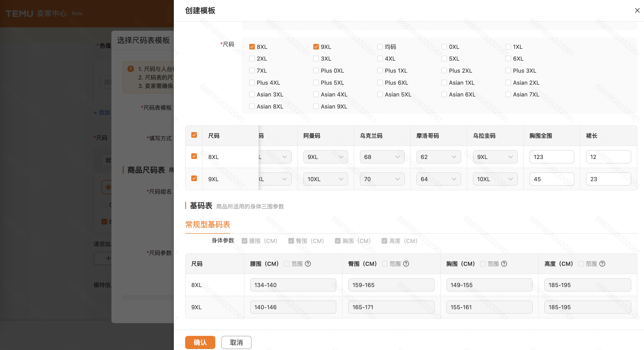
Task: Click the 取消 cancel button
Action: (x=236, y=342)
